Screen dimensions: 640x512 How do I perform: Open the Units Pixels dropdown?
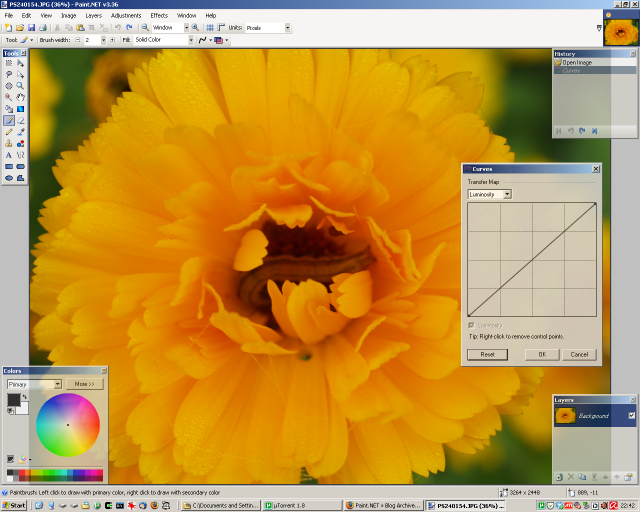[287, 28]
